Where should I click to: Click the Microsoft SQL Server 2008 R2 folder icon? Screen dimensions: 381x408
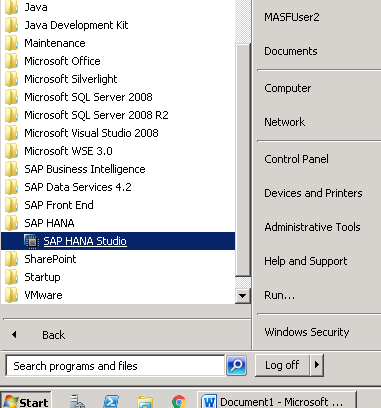11,115
